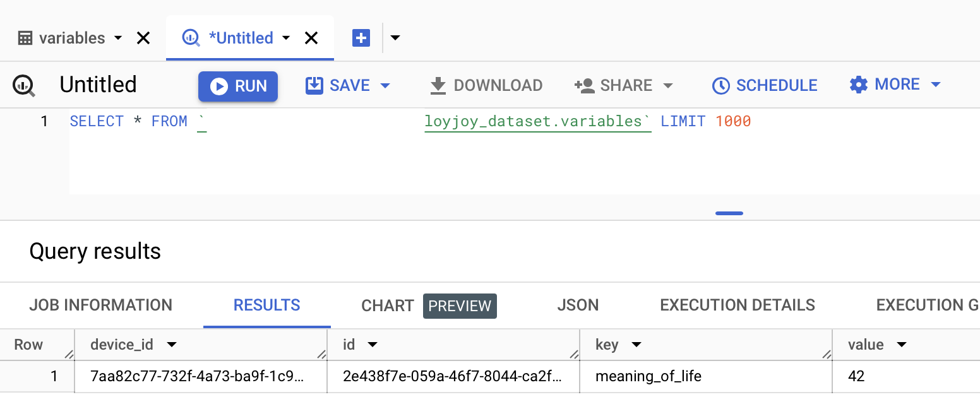Open the EXECUTION DETAILS tab
980x409 pixels.
tap(737, 305)
